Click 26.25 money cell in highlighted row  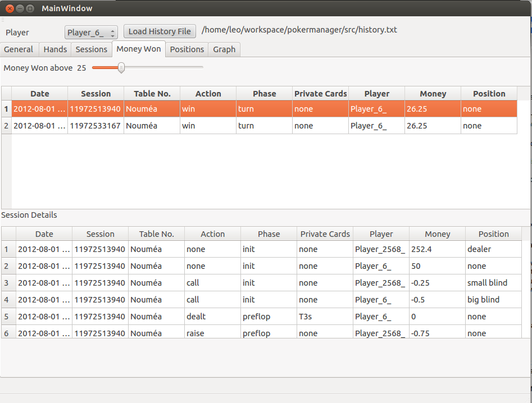(433, 109)
